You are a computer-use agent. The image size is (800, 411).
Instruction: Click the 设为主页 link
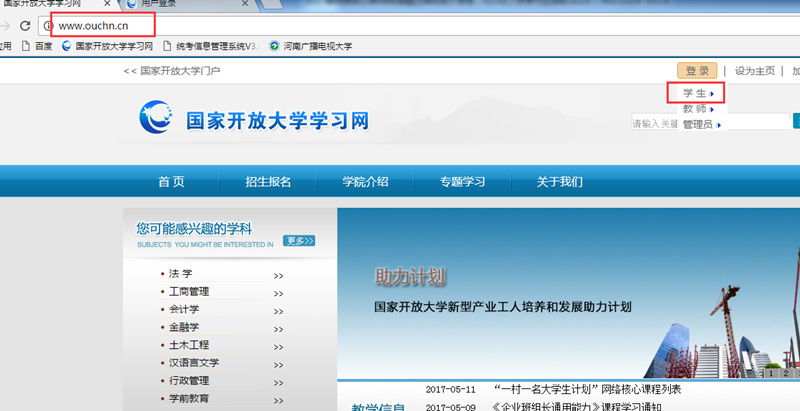(755, 71)
